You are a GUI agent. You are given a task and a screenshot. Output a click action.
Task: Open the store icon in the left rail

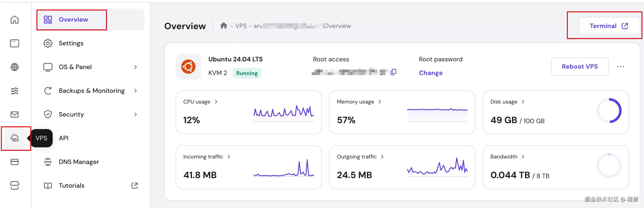coord(15,185)
